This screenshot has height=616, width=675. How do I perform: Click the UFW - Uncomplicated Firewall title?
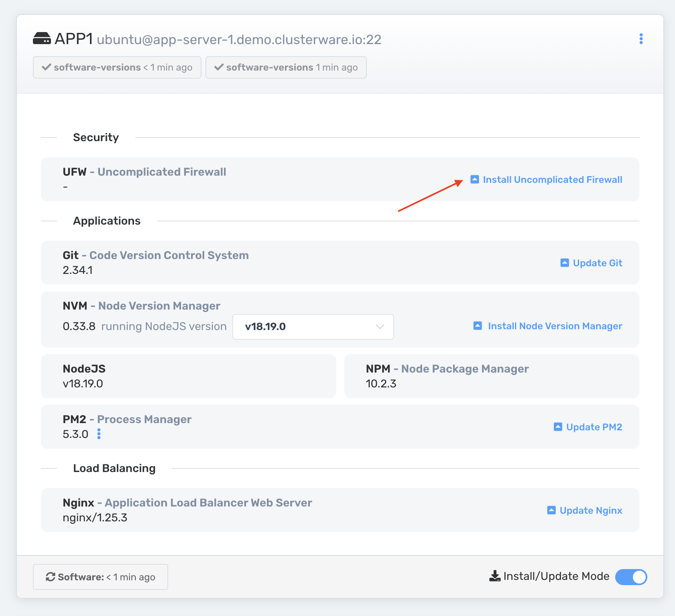[x=144, y=172]
